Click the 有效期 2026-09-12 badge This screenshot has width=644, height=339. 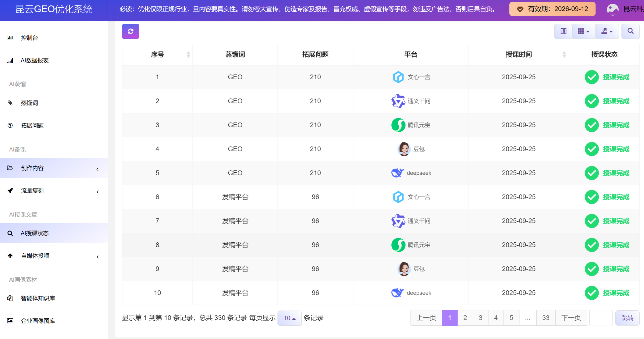coord(552,9)
